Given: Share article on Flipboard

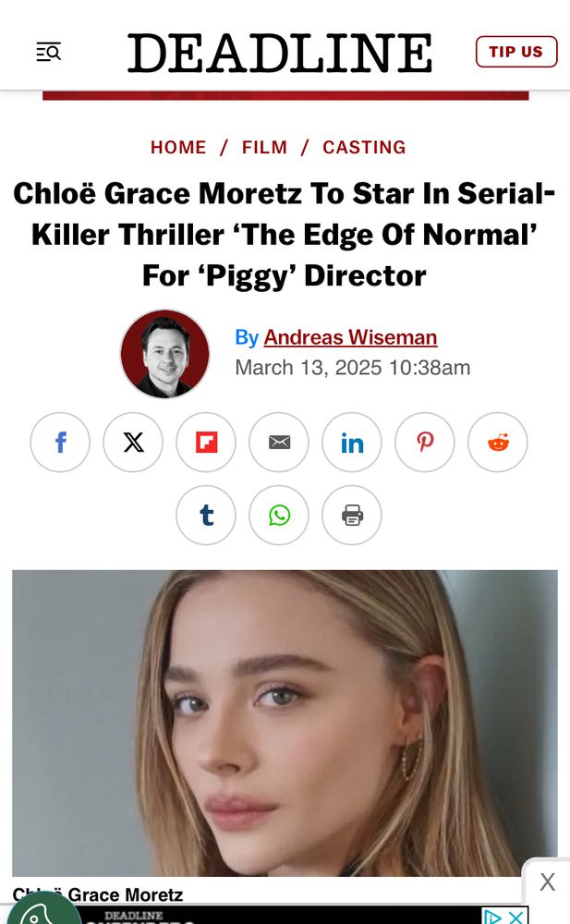Looking at the screenshot, I should 206,443.
